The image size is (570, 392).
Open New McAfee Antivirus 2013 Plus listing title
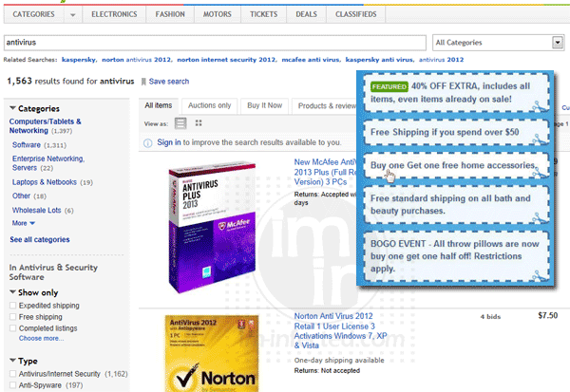[325, 172]
